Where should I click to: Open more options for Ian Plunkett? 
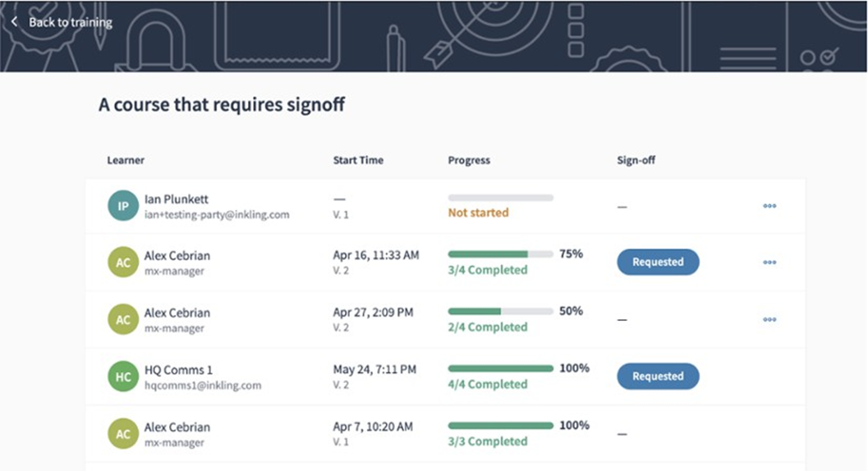[769, 206]
